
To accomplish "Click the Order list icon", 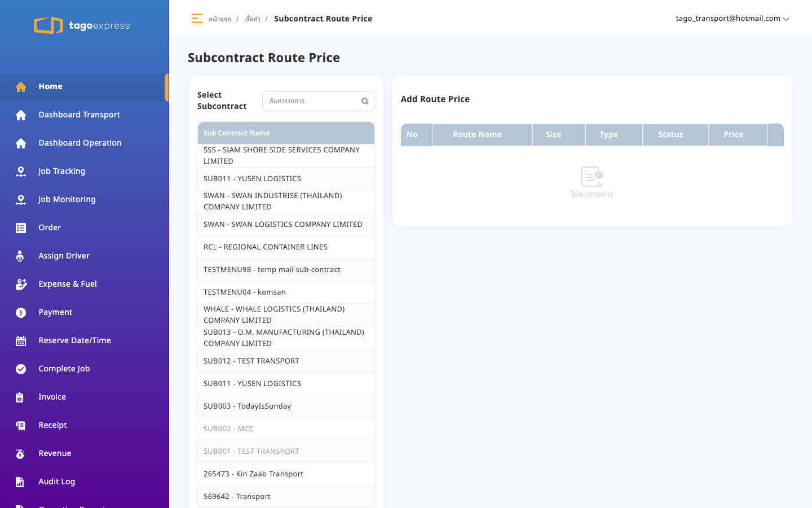I will 21,228.
